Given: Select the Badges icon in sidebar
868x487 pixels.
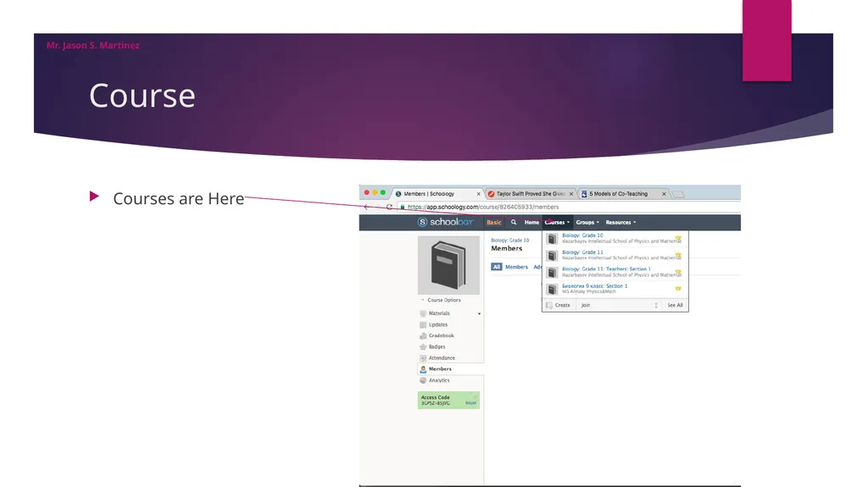Looking at the screenshot, I should (423, 347).
